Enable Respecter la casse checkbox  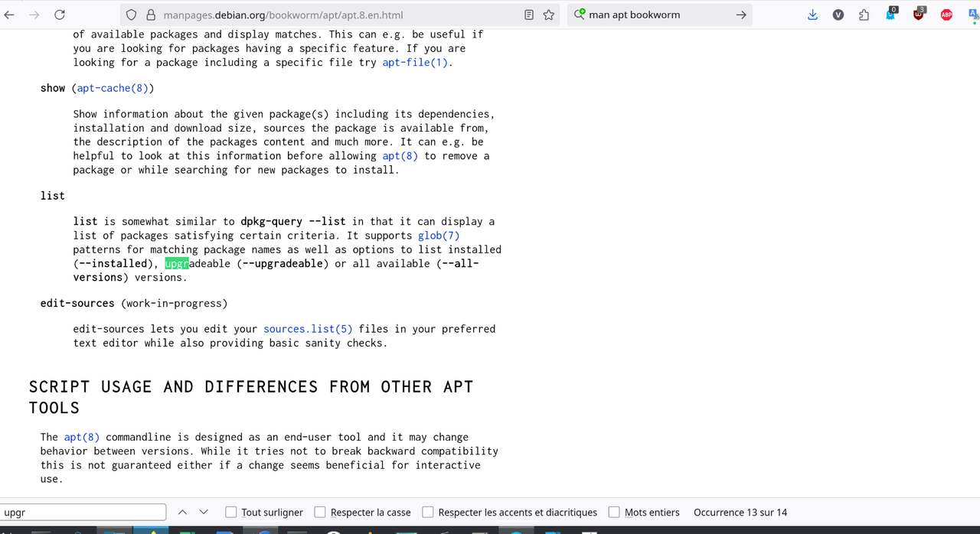click(x=320, y=512)
